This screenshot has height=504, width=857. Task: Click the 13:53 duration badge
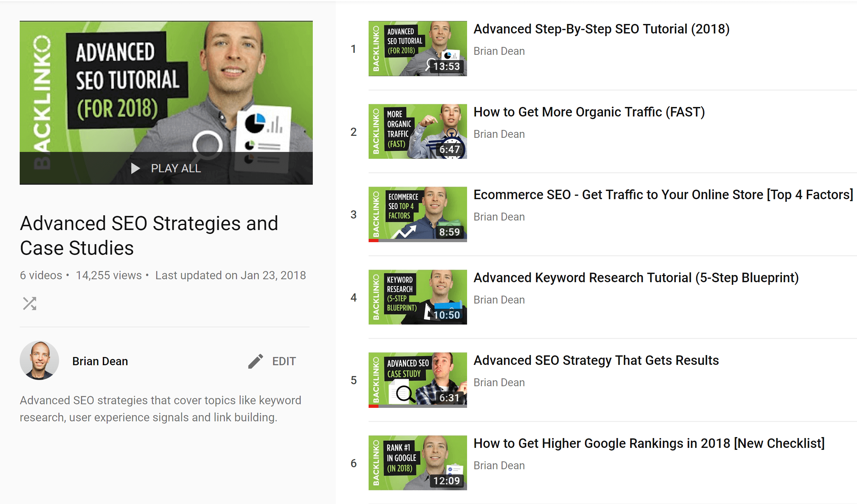pos(446,66)
